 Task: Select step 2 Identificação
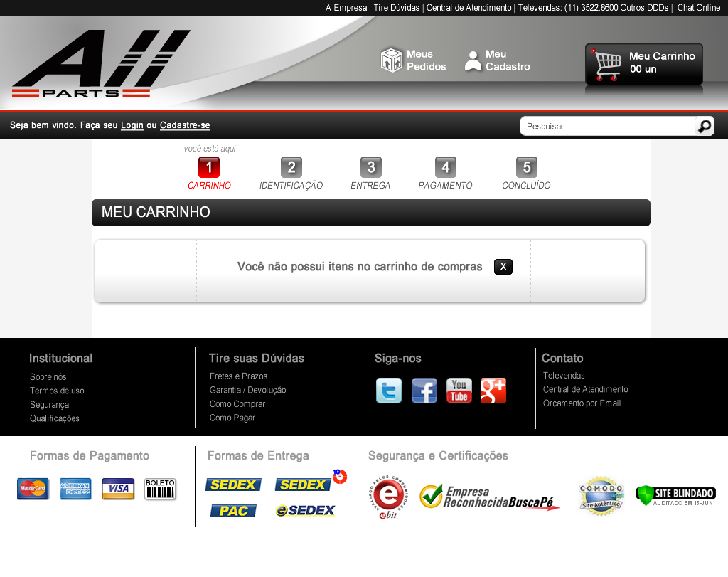click(x=291, y=168)
